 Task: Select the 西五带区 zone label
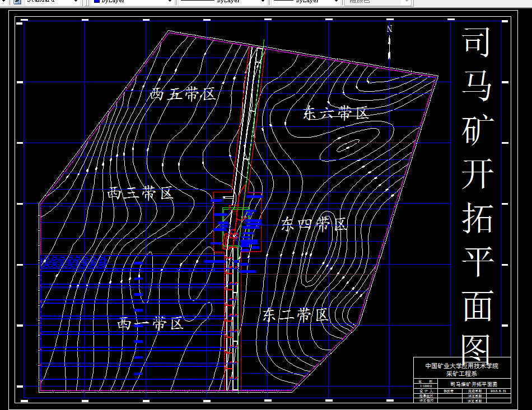(x=183, y=94)
